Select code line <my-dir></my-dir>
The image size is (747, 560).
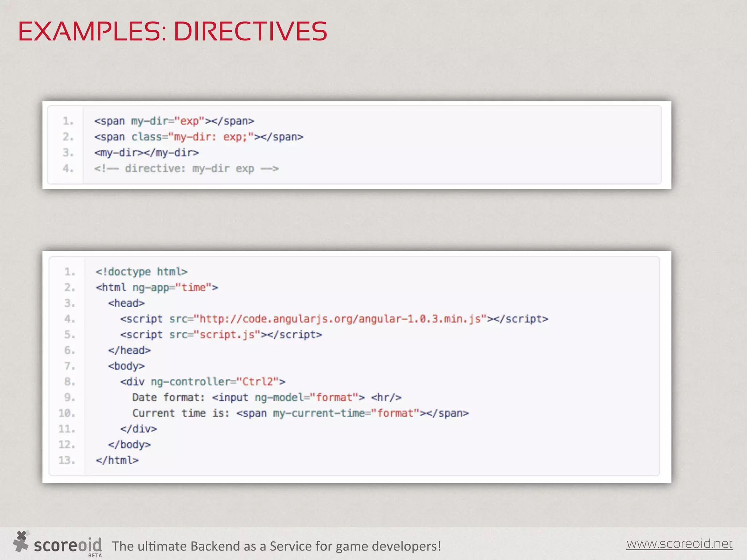[147, 152]
